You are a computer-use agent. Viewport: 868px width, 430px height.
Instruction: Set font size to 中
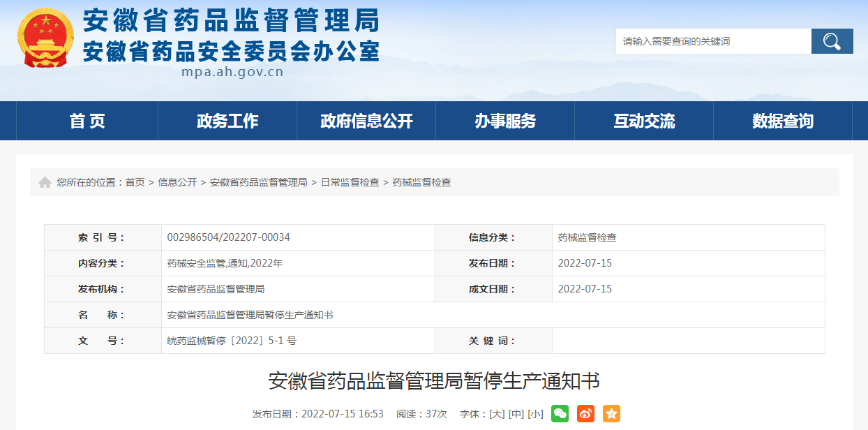(516, 414)
